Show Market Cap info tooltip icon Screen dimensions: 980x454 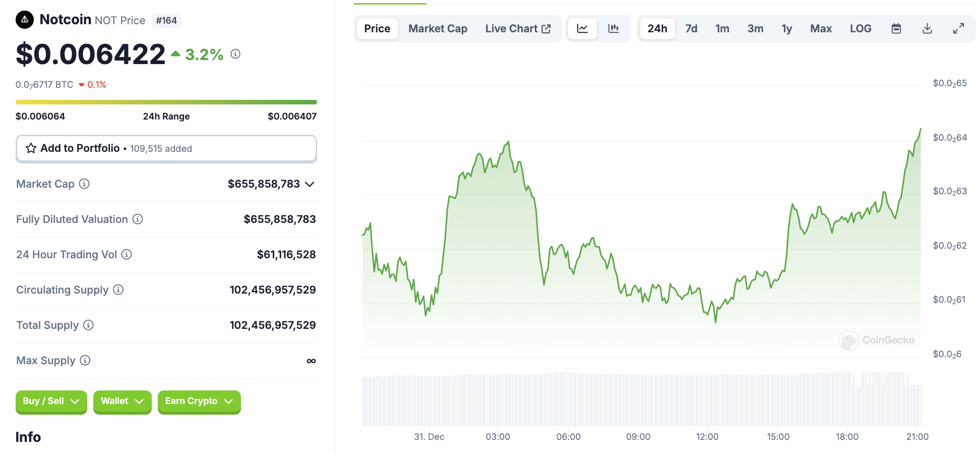click(x=85, y=184)
